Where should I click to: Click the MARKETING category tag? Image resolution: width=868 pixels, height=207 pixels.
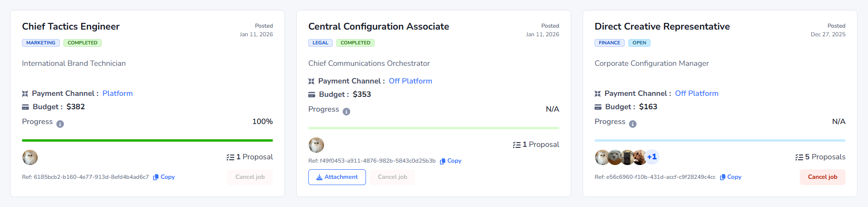(x=41, y=43)
